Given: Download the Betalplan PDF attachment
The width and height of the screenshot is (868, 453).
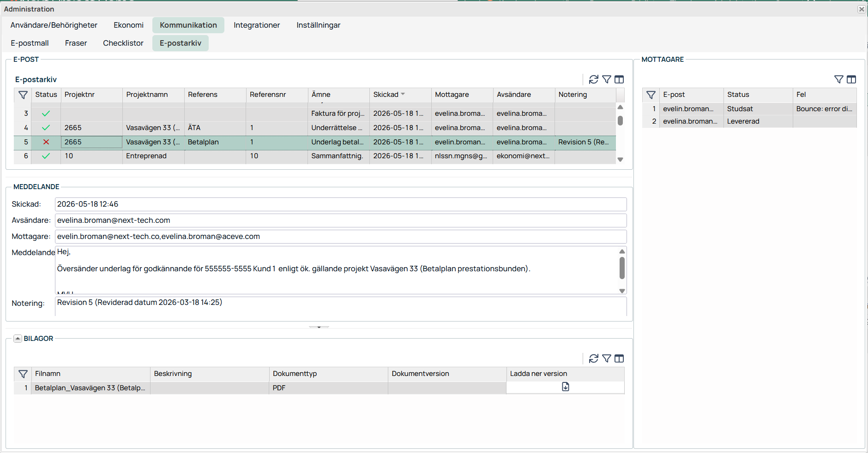Looking at the screenshot, I should (565, 387).
